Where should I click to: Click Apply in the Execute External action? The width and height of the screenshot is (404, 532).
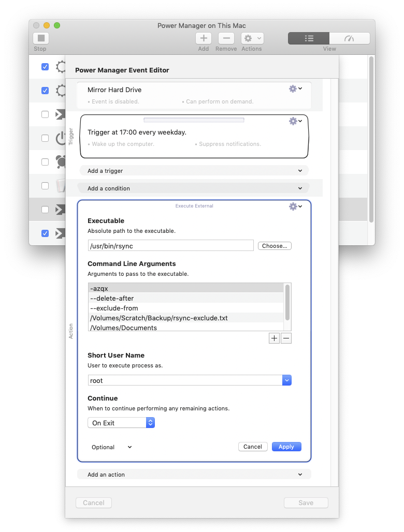[x=286, y=447]
